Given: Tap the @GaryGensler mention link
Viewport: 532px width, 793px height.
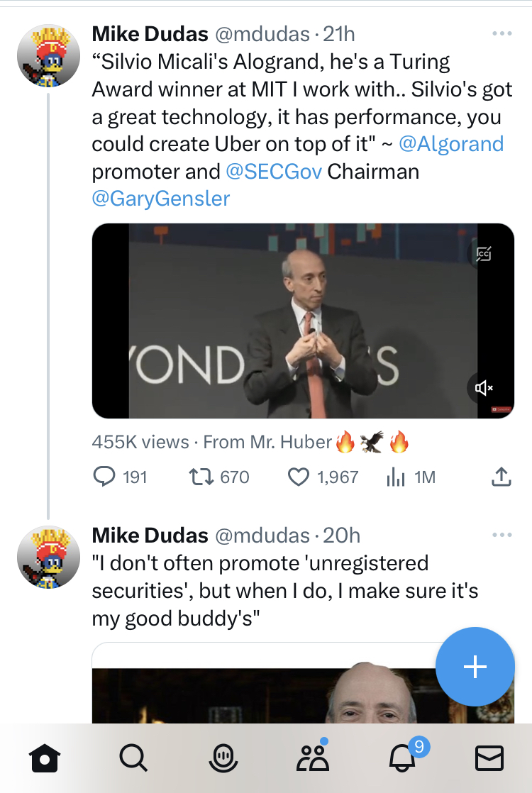Looking at the screenshot, I should click(x=161, y=199).
